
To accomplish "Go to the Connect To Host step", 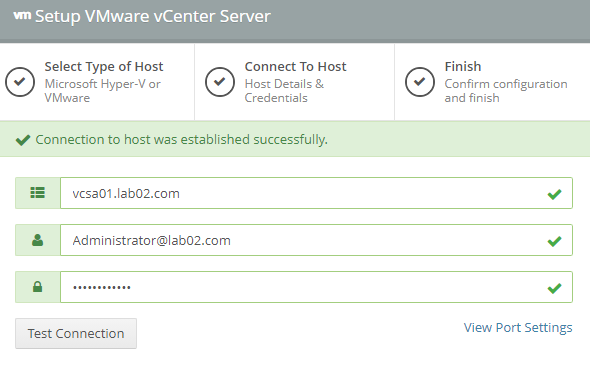I will (x=295, y=82).
